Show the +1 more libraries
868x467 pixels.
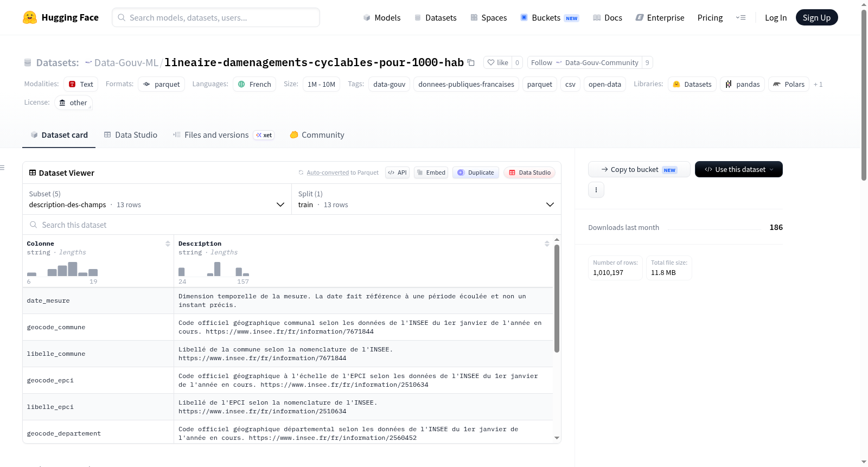(x=818, y=84)
